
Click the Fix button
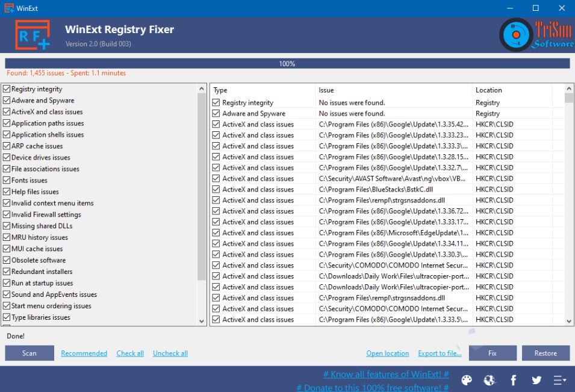tap(493, 353)
